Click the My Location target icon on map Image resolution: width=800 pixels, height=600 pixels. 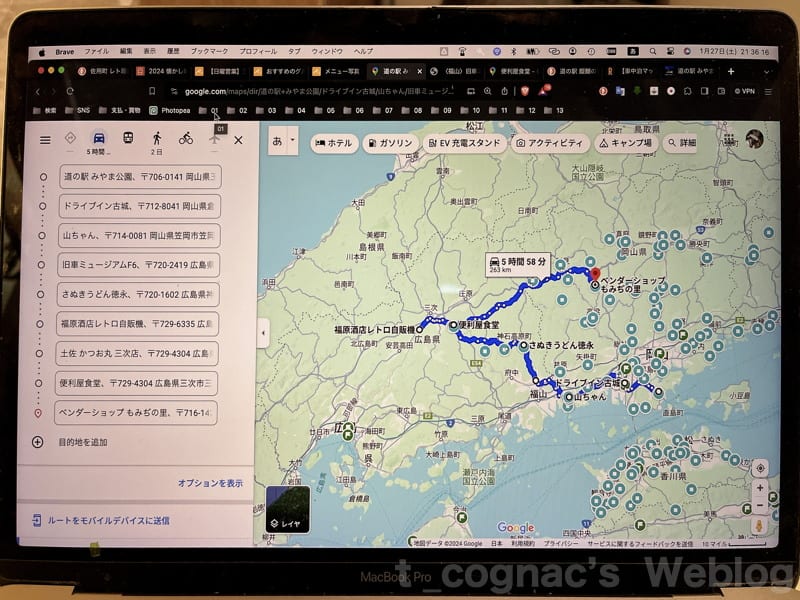[760, 468]
